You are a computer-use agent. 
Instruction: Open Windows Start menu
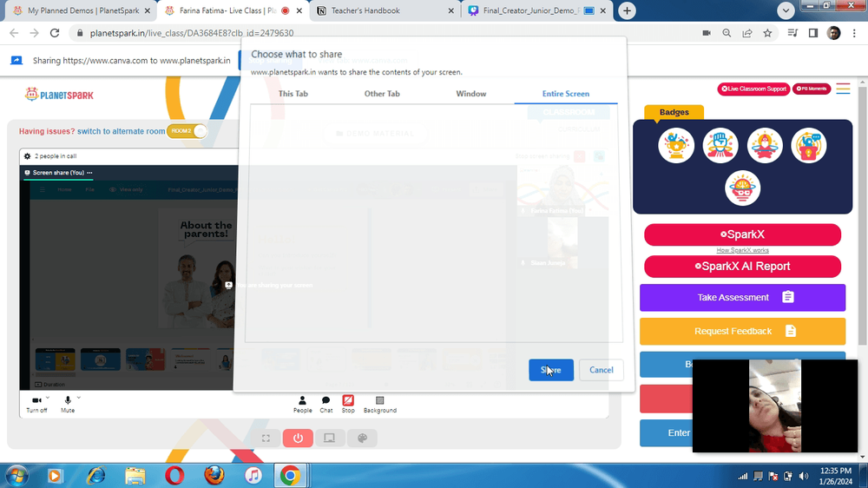click(16, 476)
